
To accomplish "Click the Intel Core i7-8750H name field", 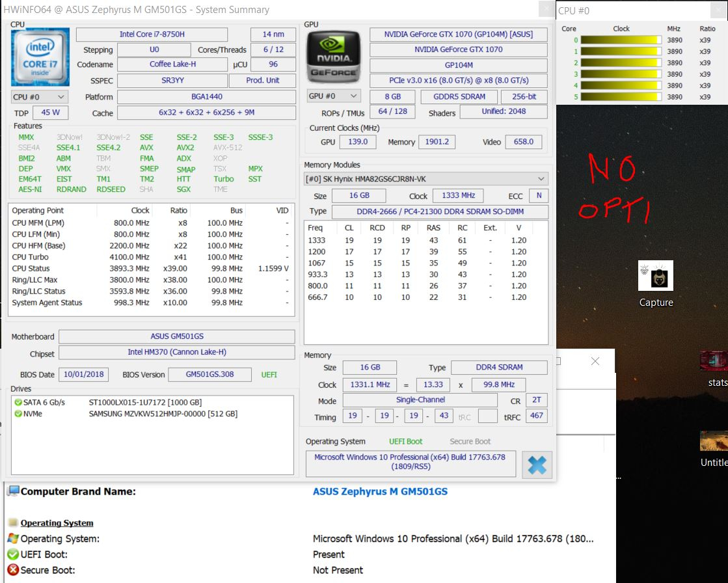I will [x=152, y=34].
